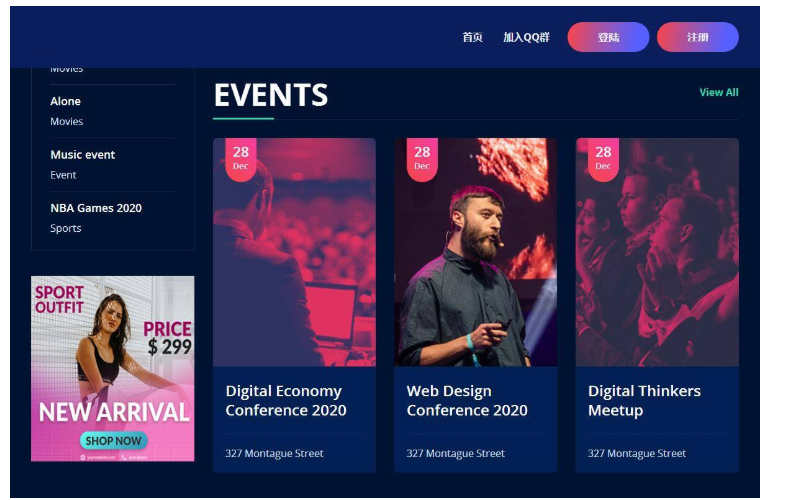Click the date badge on Digital Thinkers card

click(x=603, y=158)
